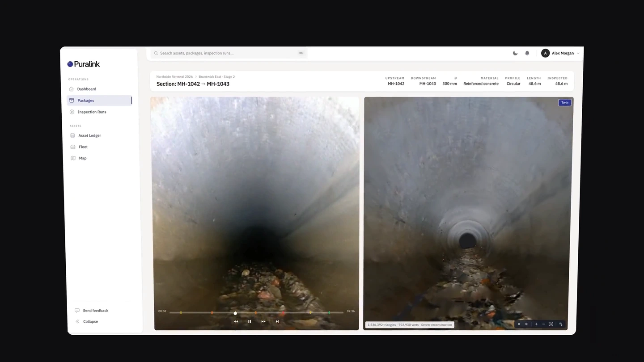Image resolution: width=644 pixels, height=362 pixels.
Task: Jump to first yellow timeline marker
Action: pyautogui.click(x=181, y=313)
